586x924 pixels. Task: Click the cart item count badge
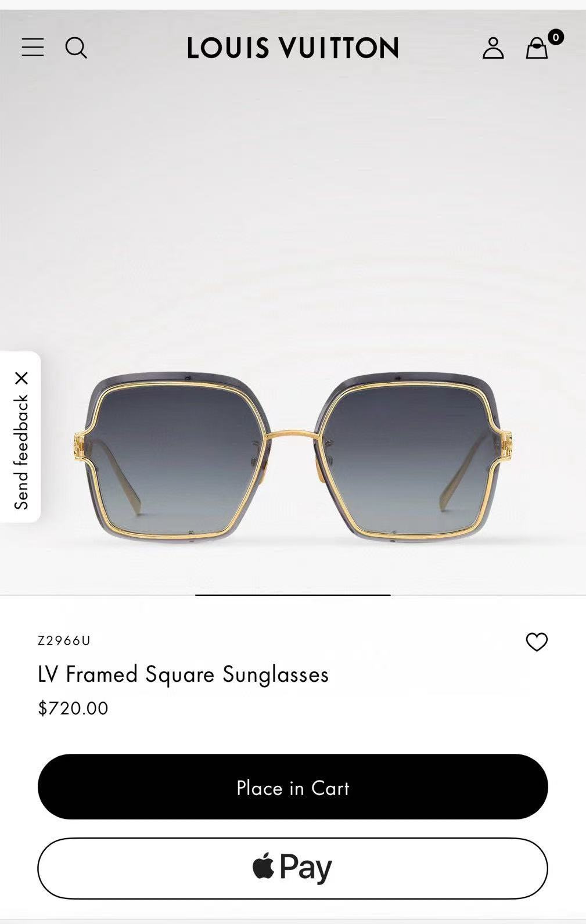point(556,37)
